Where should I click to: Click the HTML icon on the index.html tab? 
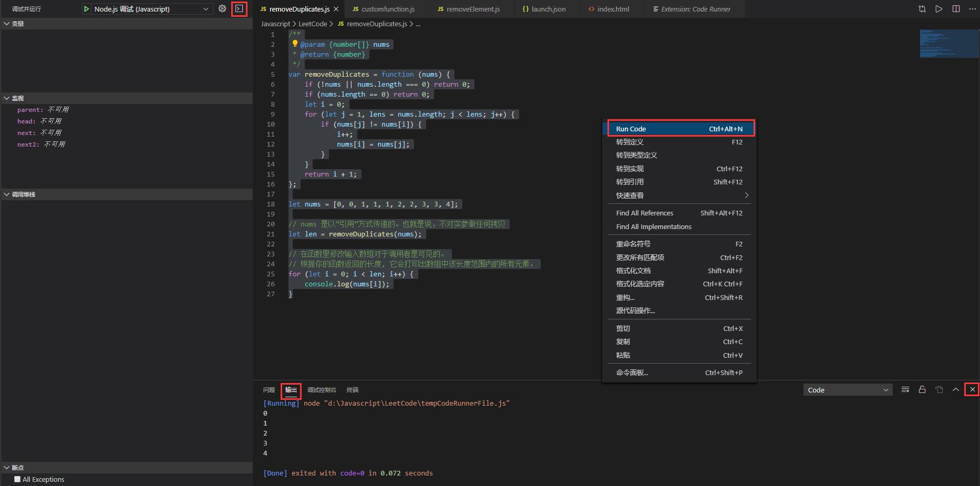tap(592, 9)
